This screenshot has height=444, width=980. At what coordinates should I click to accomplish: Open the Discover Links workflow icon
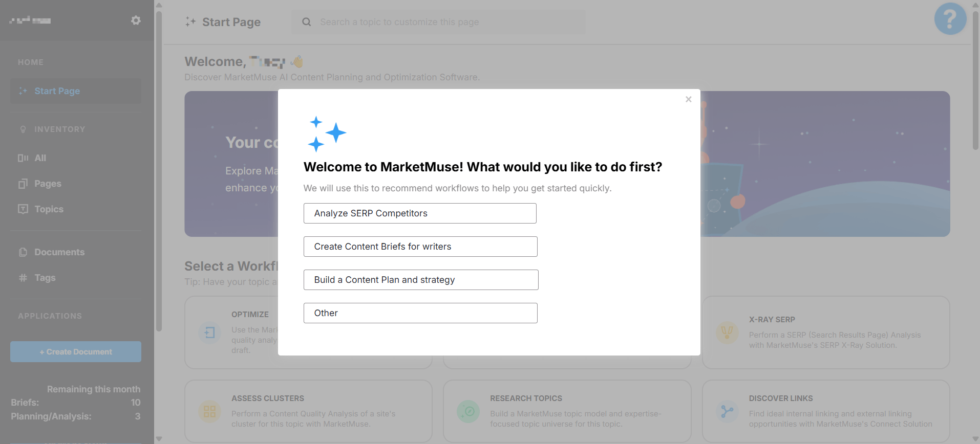coord(727,412)
